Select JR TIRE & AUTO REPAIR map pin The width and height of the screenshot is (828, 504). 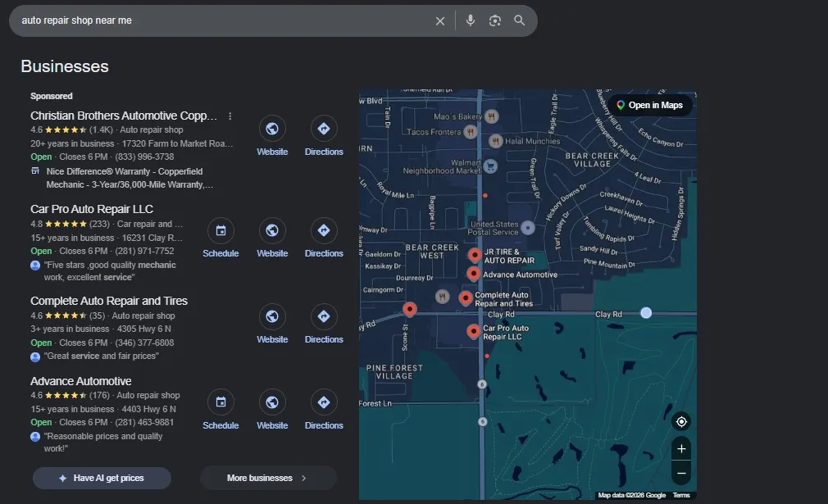coord(475,255)
